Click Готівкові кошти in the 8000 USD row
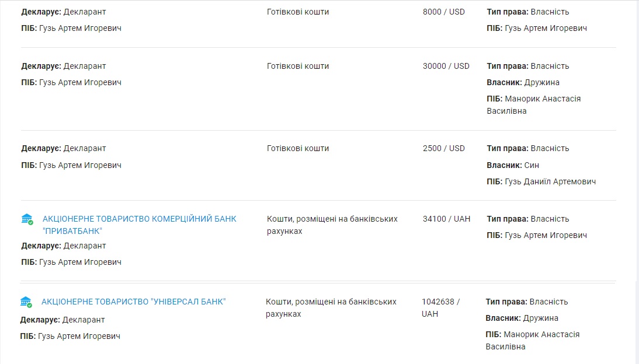This screenshot has width=639, height=364. point(298,12)
